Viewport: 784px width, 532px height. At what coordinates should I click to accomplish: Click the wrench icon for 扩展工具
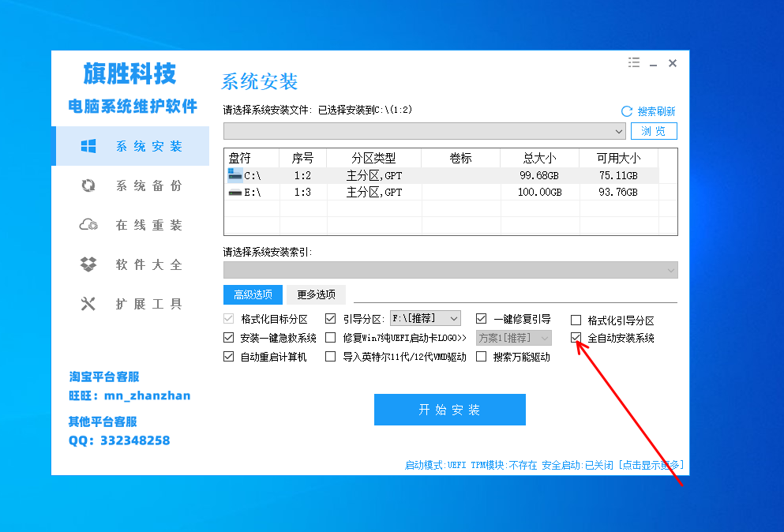coord(89,303)
